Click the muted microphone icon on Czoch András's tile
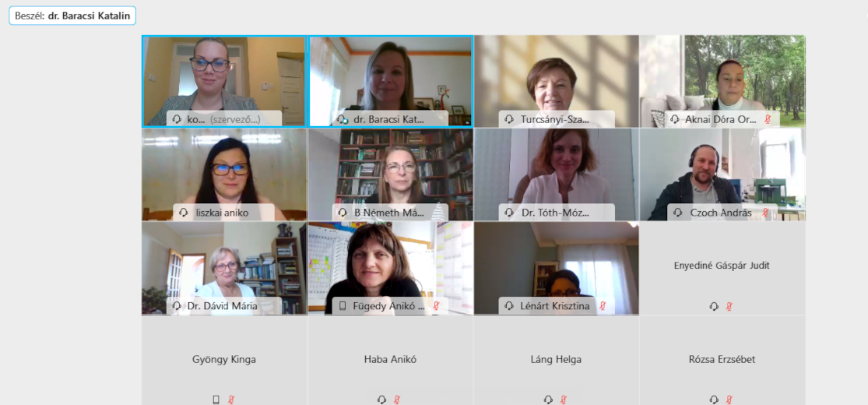Viewport: 868px width, 405px height. pos(765,212)
